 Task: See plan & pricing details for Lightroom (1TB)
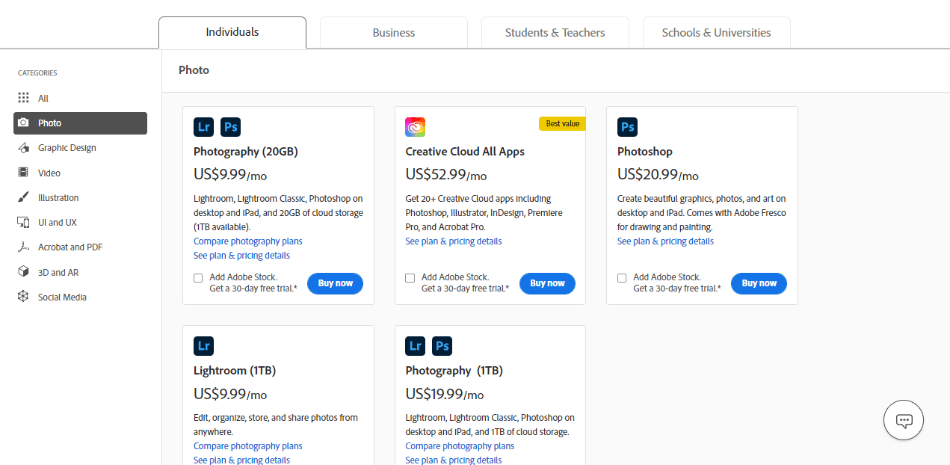click(241, 460)
